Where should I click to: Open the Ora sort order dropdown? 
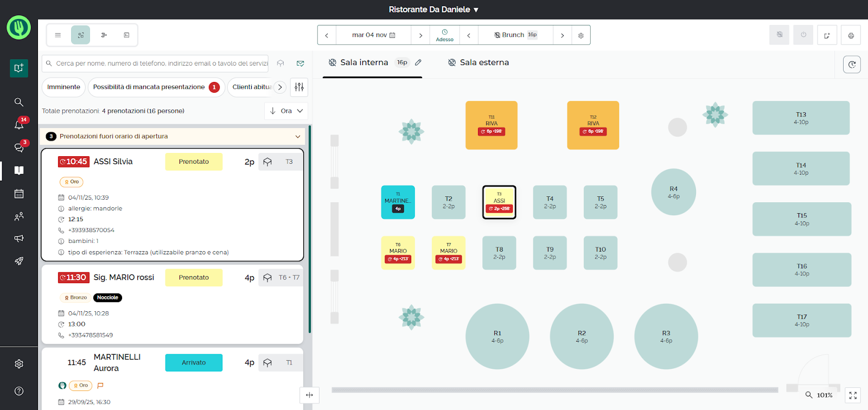click(x=286, y=111)
